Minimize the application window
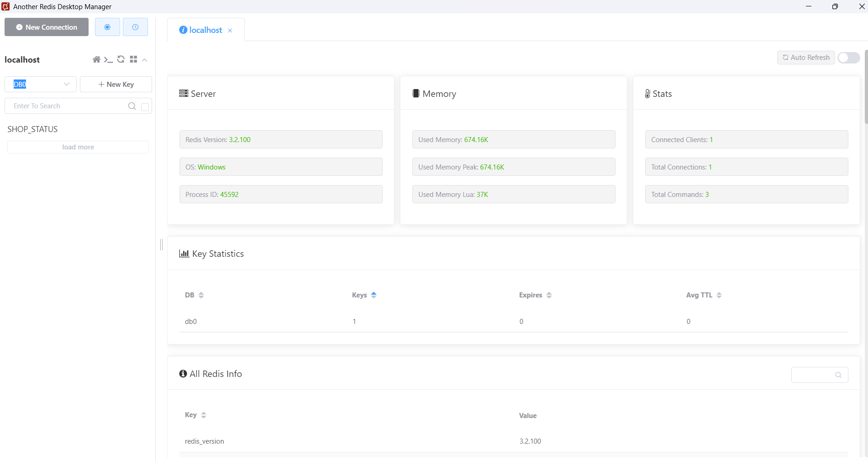This screenshot has width=868, height=461. (809, 6)
